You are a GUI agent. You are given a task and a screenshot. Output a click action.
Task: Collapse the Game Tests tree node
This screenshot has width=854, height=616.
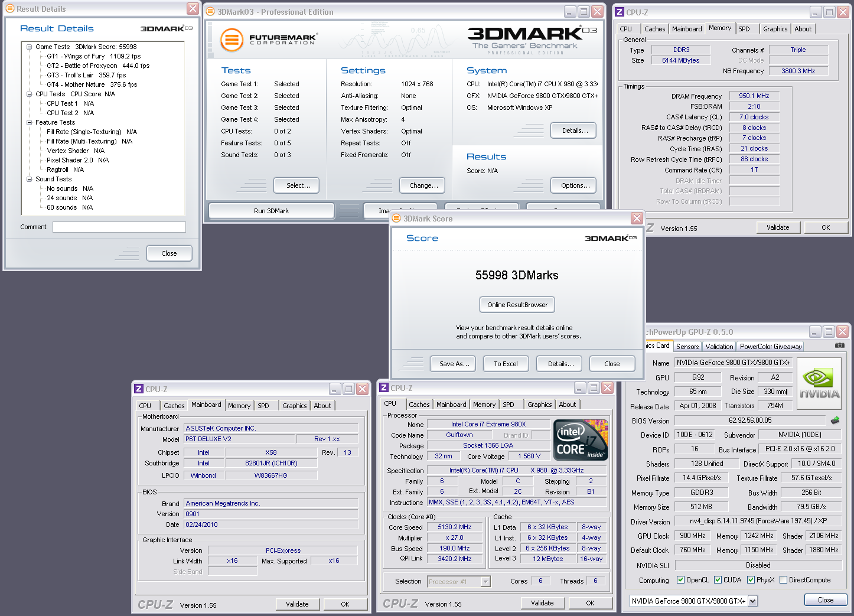(29, 47)
